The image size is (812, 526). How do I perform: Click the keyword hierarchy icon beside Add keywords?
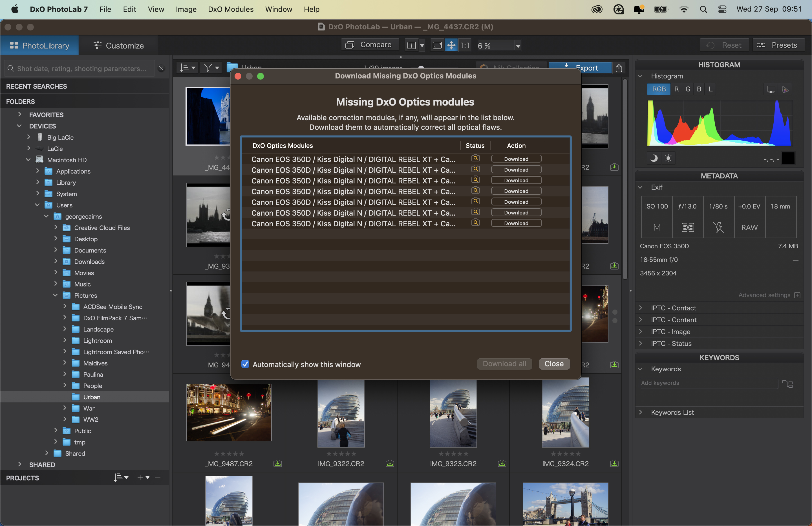(x=787, y=384)
